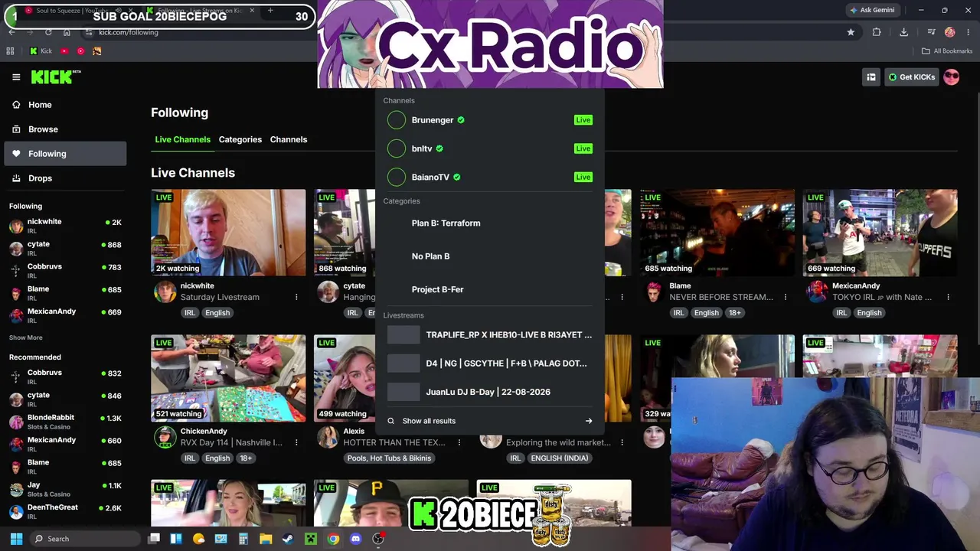Select BaianoTV channel in search results

[x=490, y=177]
